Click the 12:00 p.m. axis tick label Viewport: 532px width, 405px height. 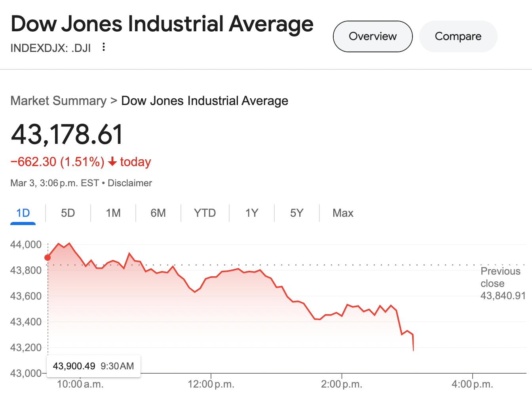(x=211, y=384)
